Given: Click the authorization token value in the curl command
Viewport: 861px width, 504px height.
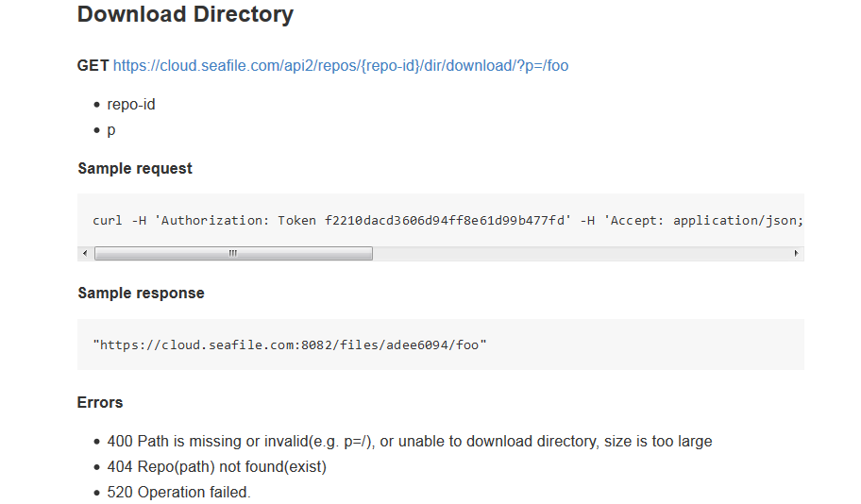Looking at the screenshot, I should [x=445, y=221].
